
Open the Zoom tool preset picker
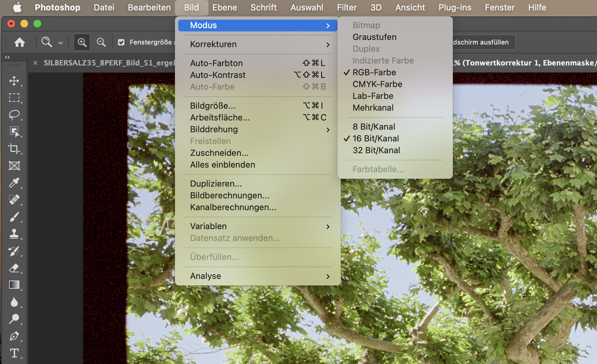point(61,43)
